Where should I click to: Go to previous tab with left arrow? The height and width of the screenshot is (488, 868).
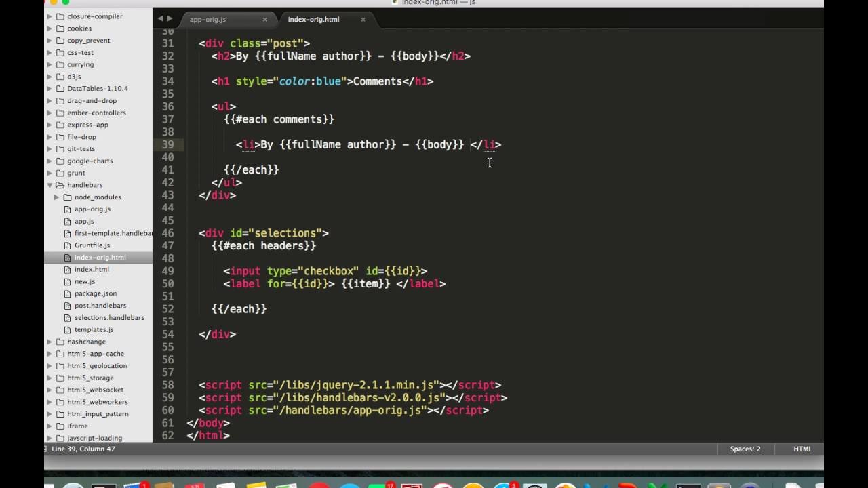point(160,19)
